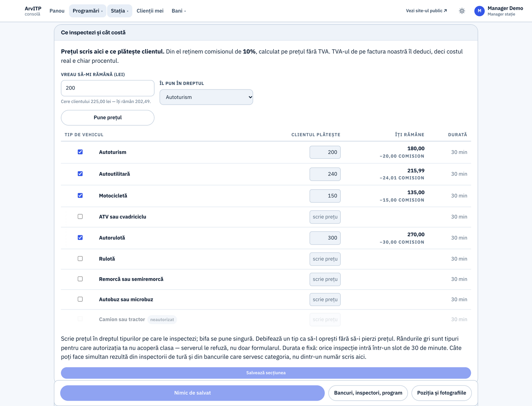Click the 180,00 remaining amount
The height and width of the screenshot is (406, 532).
coord(416,149)
